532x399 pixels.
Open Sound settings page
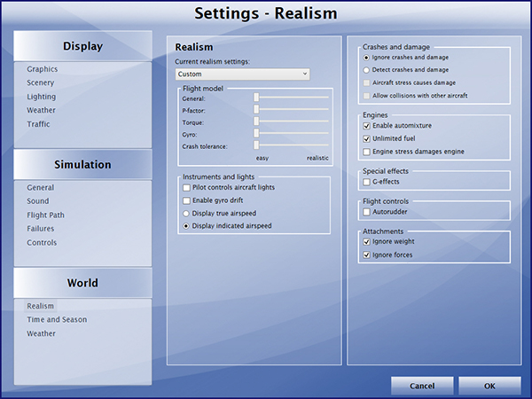[38, 201]
